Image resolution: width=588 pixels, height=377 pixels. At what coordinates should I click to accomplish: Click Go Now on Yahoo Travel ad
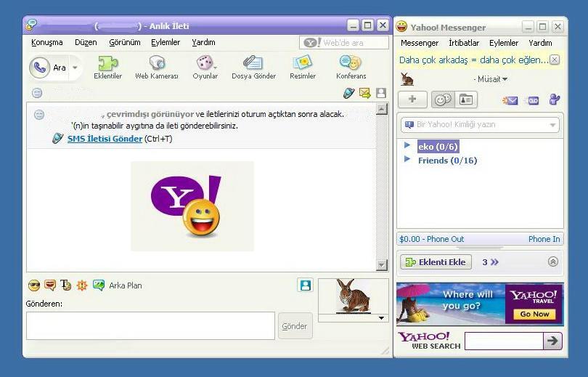(534, 315)
